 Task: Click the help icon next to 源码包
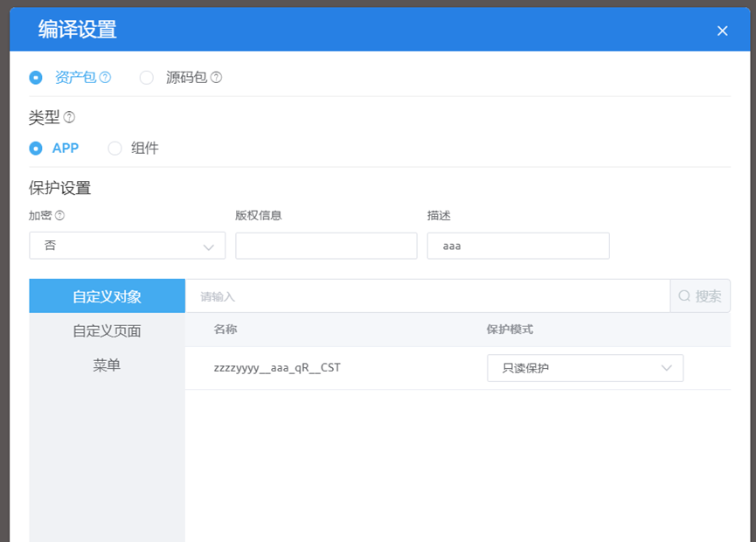[x=216, y=77]
